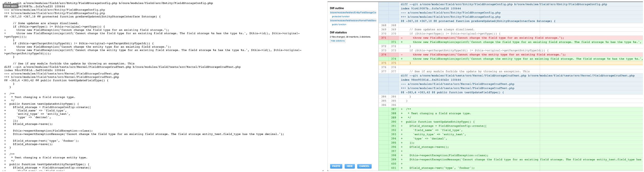The image size is (644, 172).
Task: Open the FieldStorageCrudTest.php outline link
Action: click(x=353, y=20)
